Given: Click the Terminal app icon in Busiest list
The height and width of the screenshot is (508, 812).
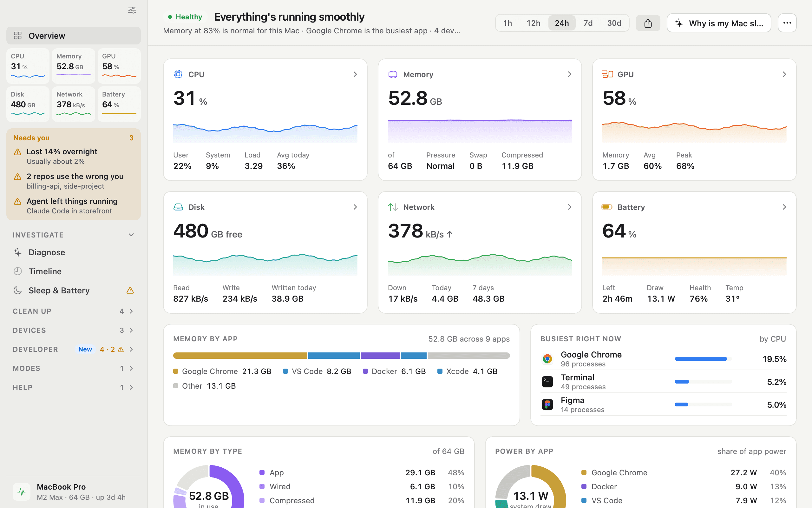Looking at the screenshot, I should click(x=547, y=382).
